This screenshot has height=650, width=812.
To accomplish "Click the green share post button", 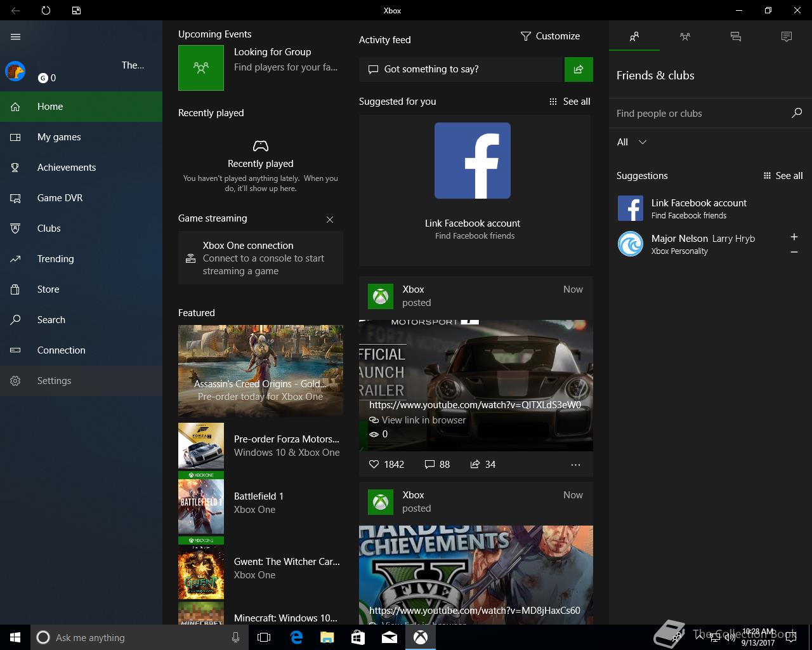I will (x=579, y=69).
